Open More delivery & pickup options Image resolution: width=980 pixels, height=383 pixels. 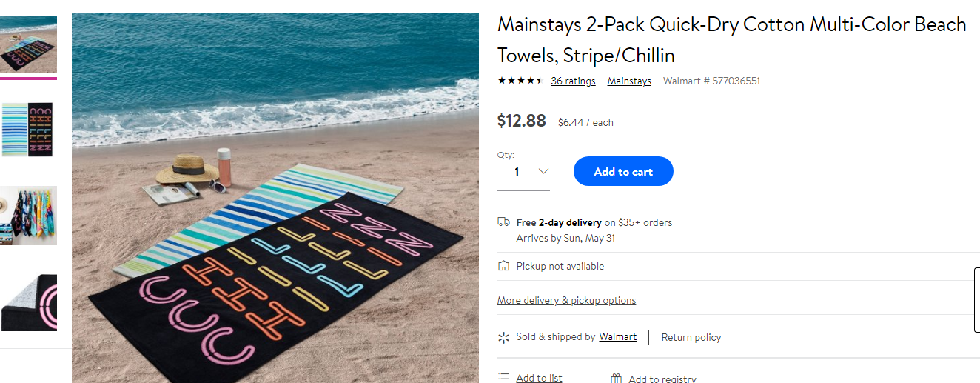tap(566, 300)
